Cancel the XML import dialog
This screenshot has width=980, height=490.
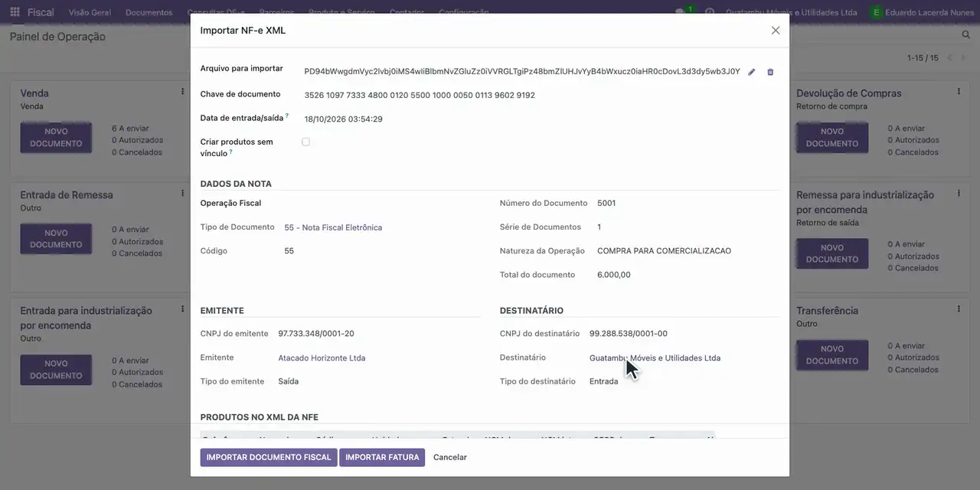point(450,457)
